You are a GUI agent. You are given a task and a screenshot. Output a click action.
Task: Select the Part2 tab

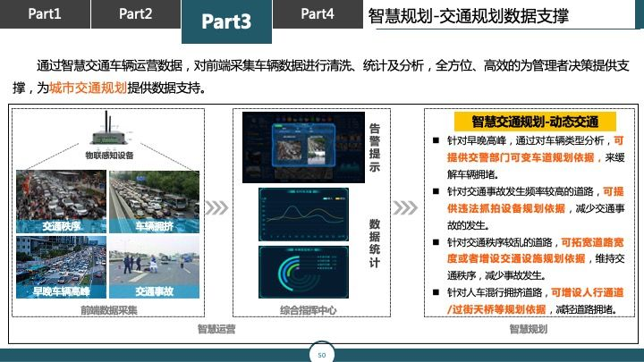[x=136, y=14]
